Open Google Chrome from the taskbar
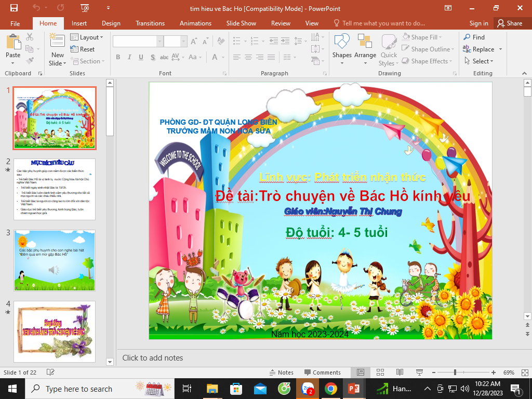532x399 pixels. (x=330, y=389)
